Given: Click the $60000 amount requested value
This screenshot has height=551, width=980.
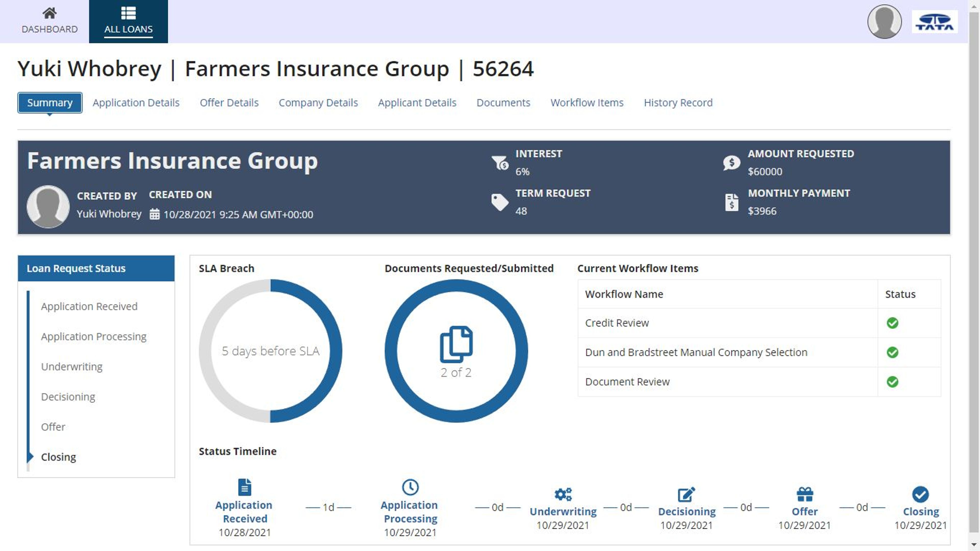Looking at the screenshot, I should (x=765, y=172).
